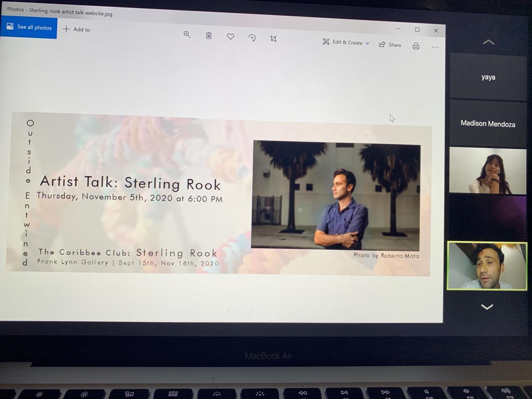
Task: Show previous participants with up chevron
Action: pyautogui.click(x=488, y=42)
